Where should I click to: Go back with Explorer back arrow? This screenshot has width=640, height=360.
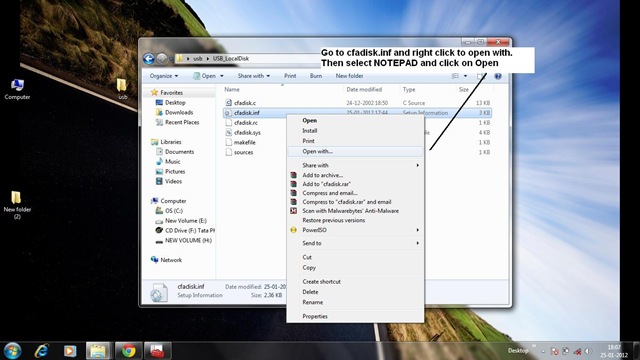(x=149, y=59)
